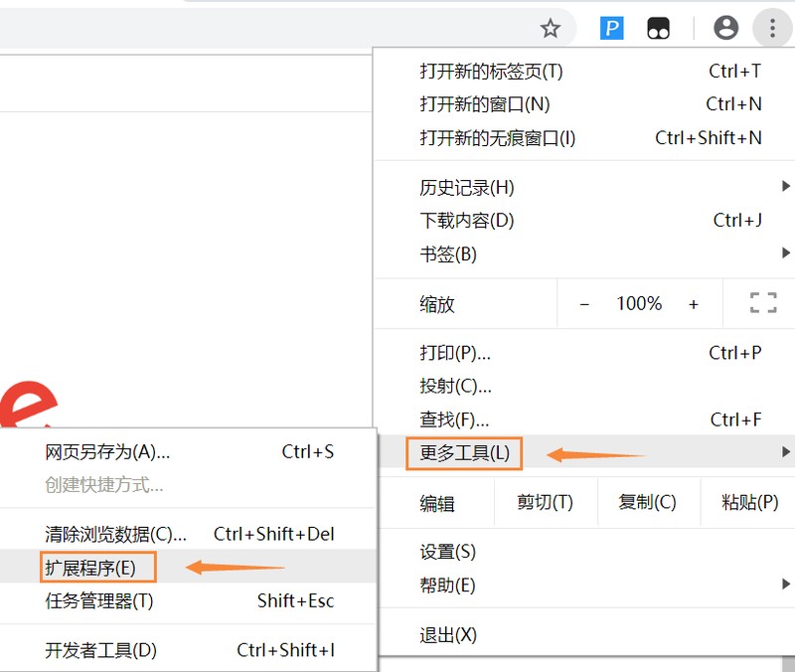Open 下载内容(D) downloads entry
This screenshot has height=672, width=795.
click(x=584, y=221)
